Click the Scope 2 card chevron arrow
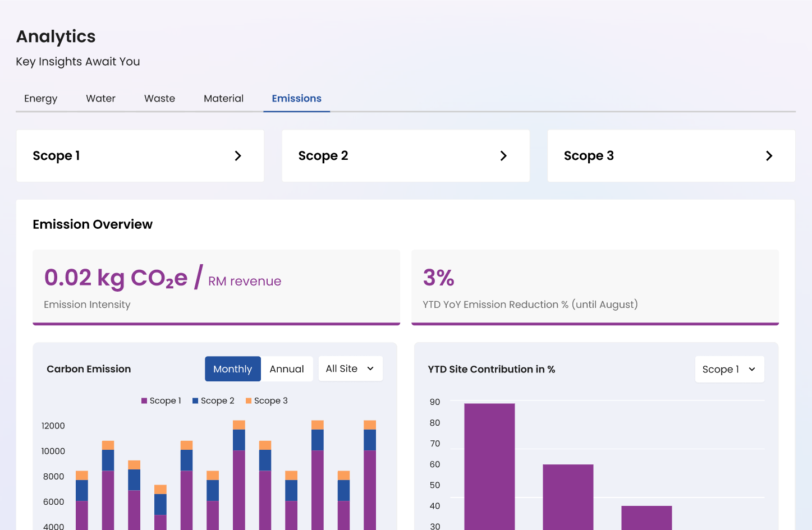Image resolution: width=812 pixels, height=530 pixels. 503,156
